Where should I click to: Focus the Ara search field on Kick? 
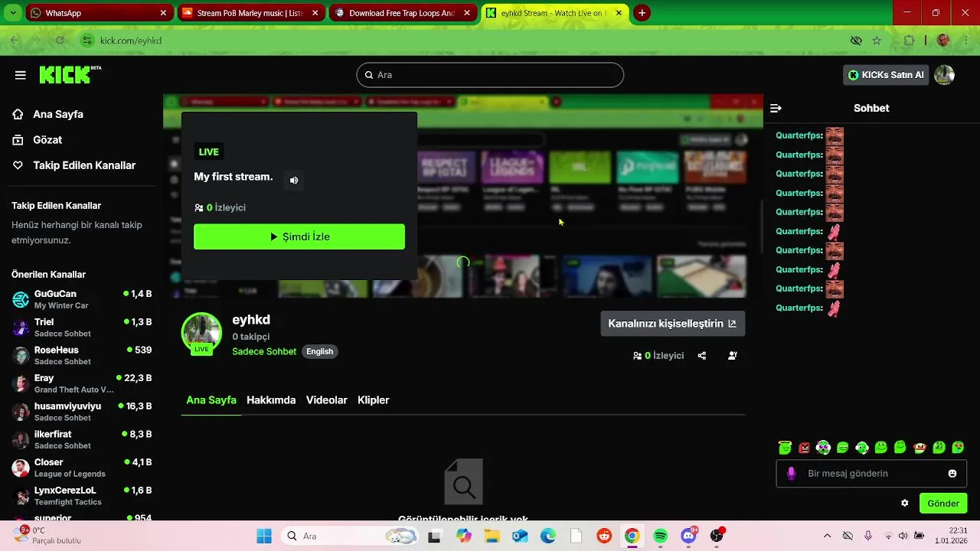490,75
